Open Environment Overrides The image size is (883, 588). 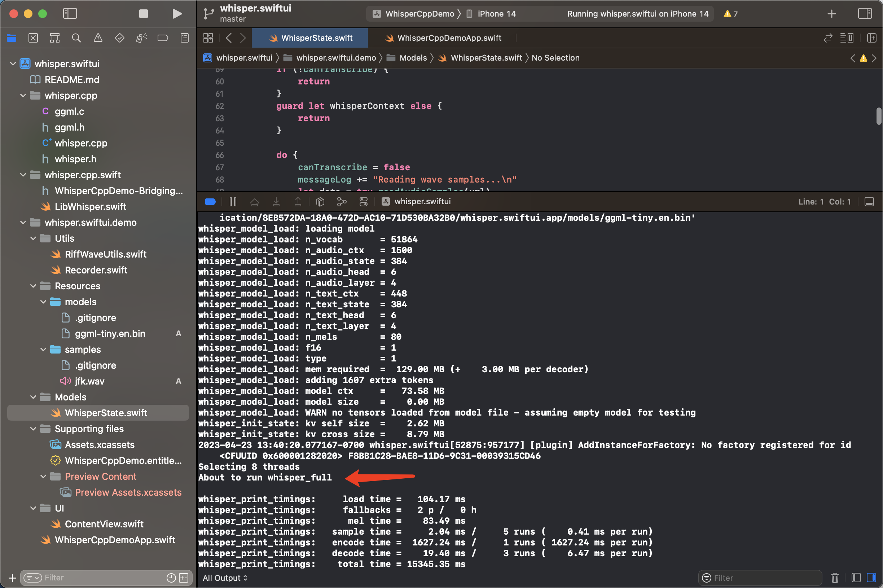(x=363, y=202)
